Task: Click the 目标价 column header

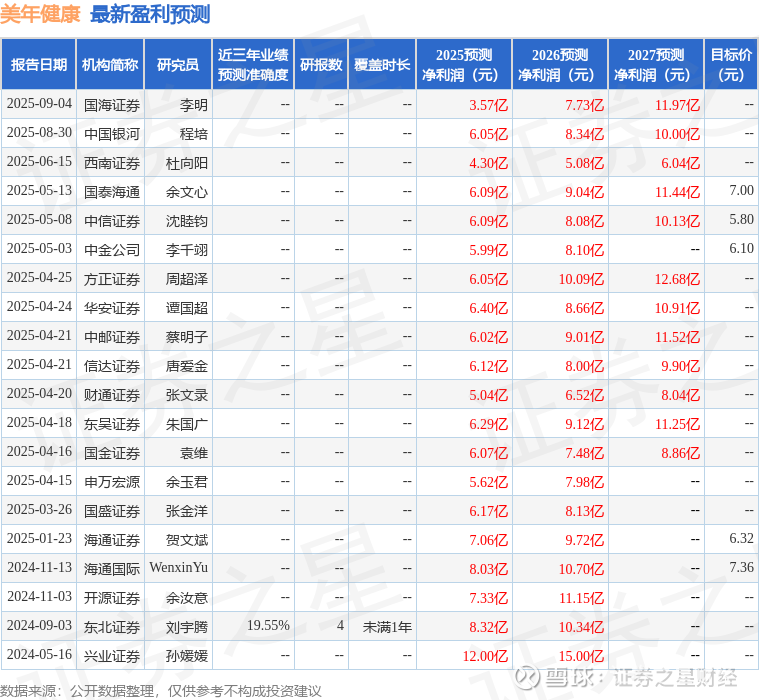Action: click(731, 65)
